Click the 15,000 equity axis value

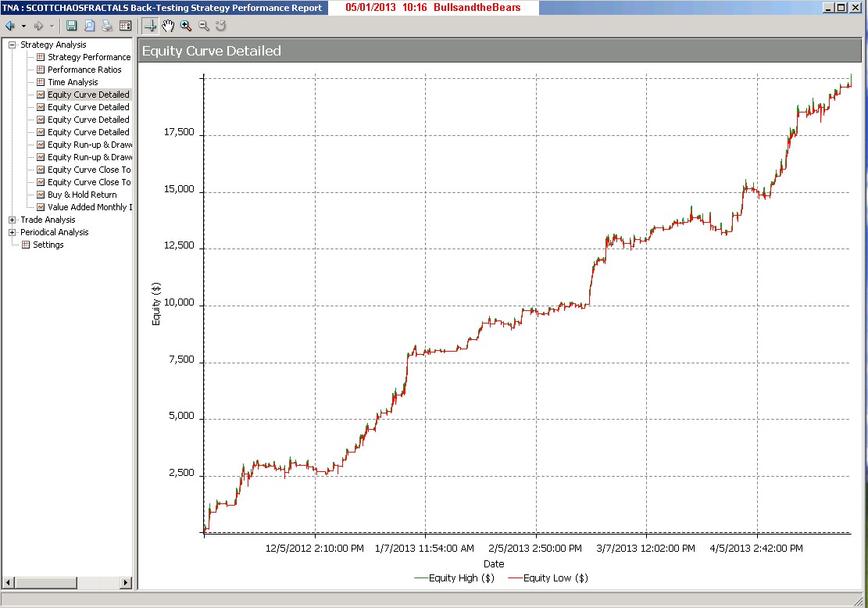179,189
